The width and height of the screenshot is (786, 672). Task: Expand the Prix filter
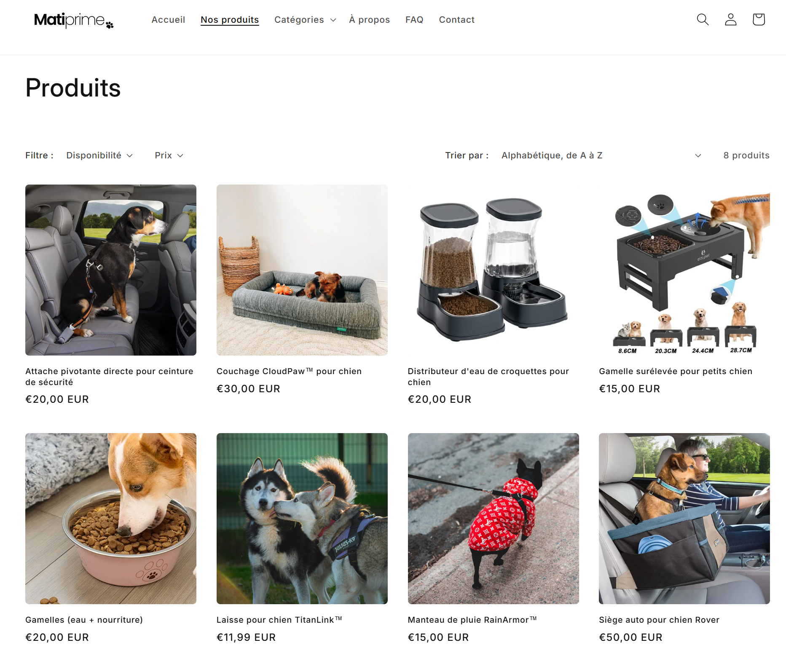tap(169, 155)
